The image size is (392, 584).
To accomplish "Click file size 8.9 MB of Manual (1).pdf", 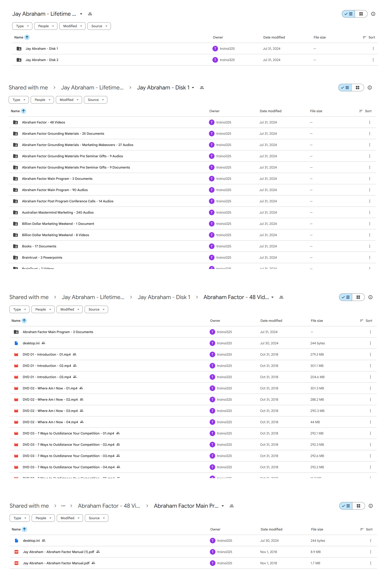I will 316,552.
